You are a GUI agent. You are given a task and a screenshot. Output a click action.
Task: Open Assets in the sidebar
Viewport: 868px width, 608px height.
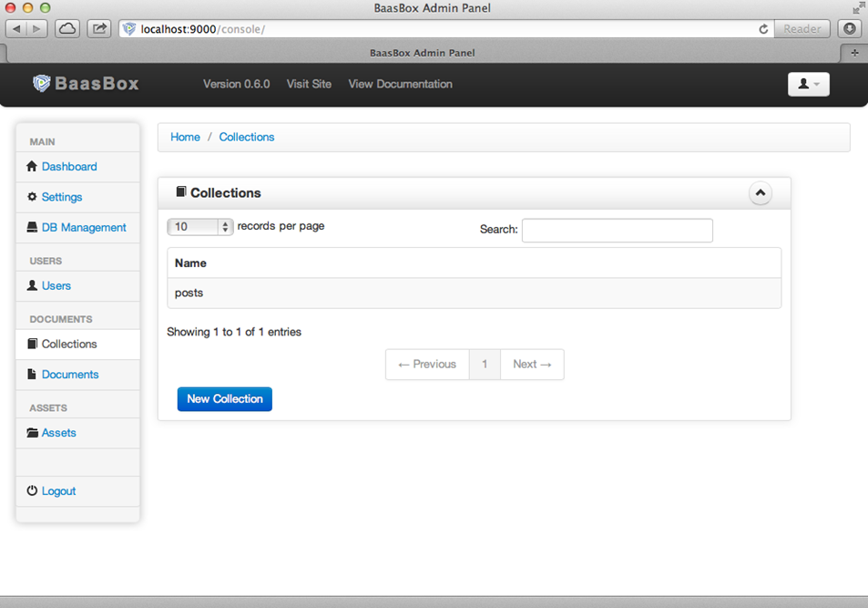(58, 433)
